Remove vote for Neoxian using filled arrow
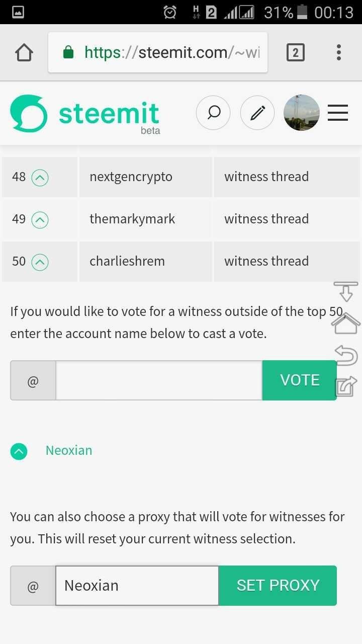This screenshot has height=644, width=362. (19, 451)
